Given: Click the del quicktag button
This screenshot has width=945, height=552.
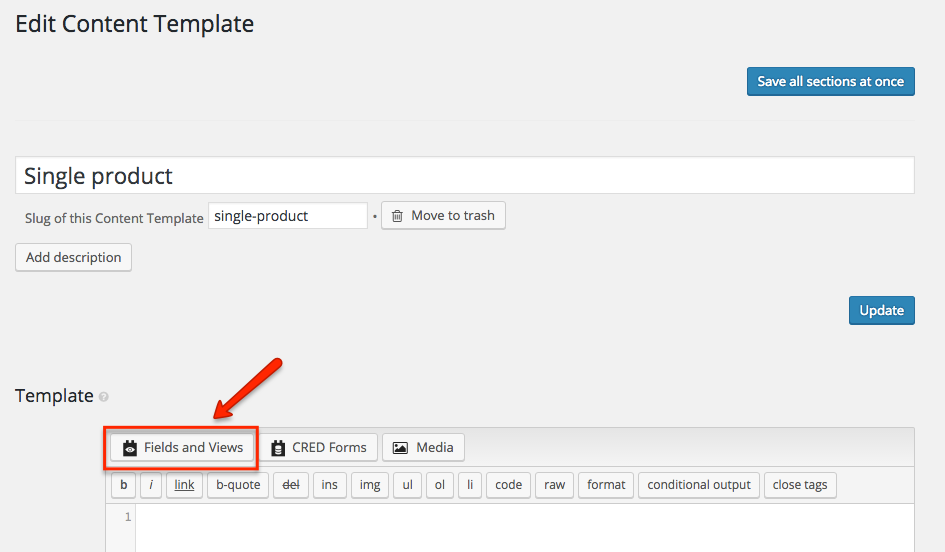Looking at the screenshot, I should pos(291,485).
